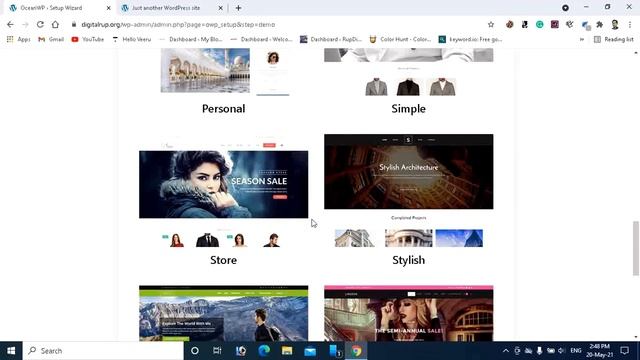Open the Dashboard - Welco... bookmark
Screen dimensions: 640x360
pos(262,39)
